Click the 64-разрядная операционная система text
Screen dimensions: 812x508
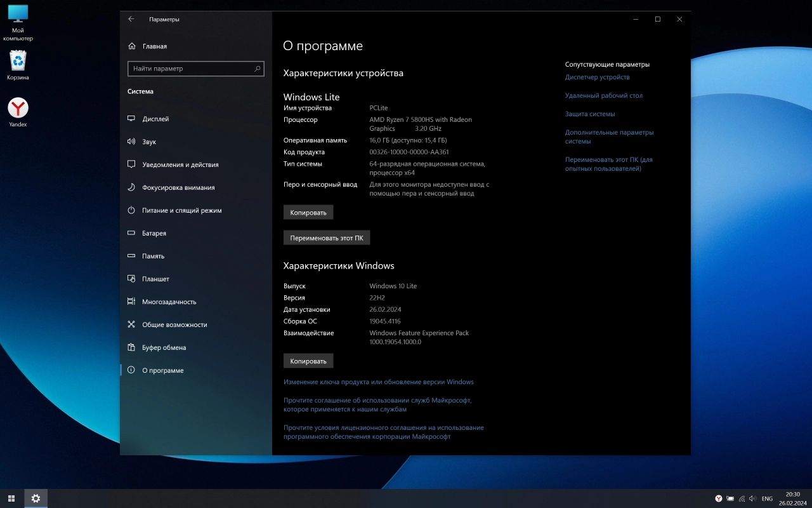pyautogui.click(x=428, y=168)
